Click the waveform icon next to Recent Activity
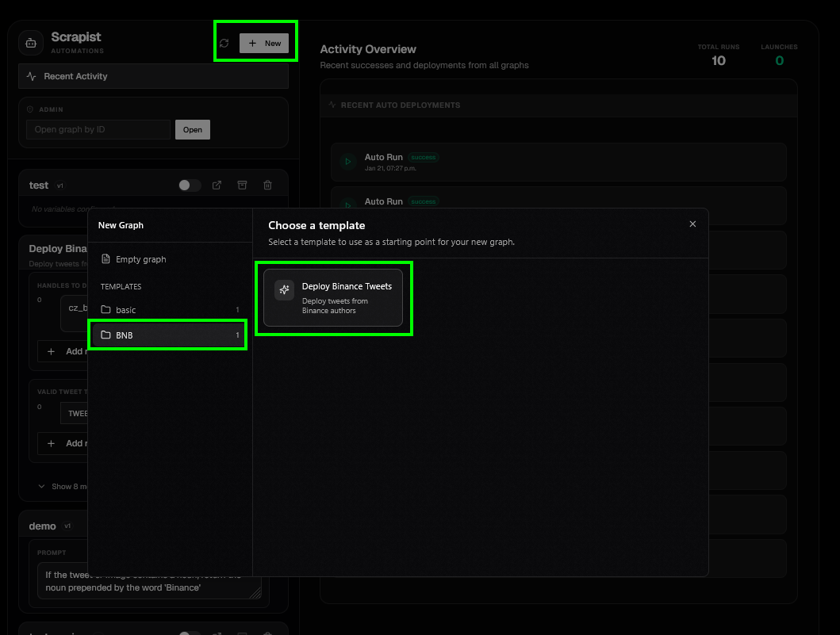This screenshot has width=840, height=635. point(29,76)
